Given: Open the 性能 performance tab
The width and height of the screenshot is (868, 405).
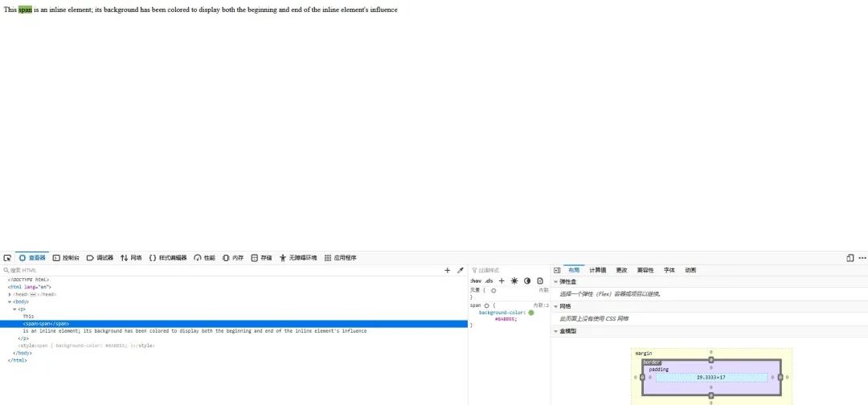Looking at the screenshot, I should pos(204,258).
